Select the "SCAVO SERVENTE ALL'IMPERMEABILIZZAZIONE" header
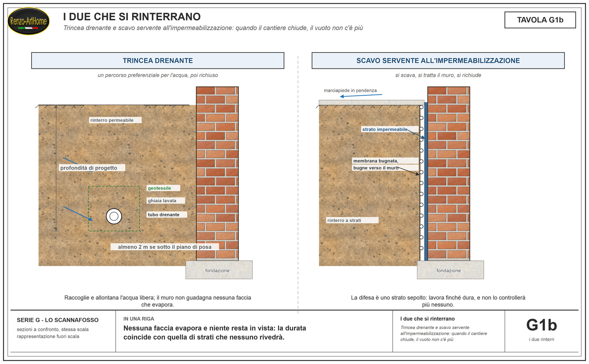589x364 pixels. 438,61
